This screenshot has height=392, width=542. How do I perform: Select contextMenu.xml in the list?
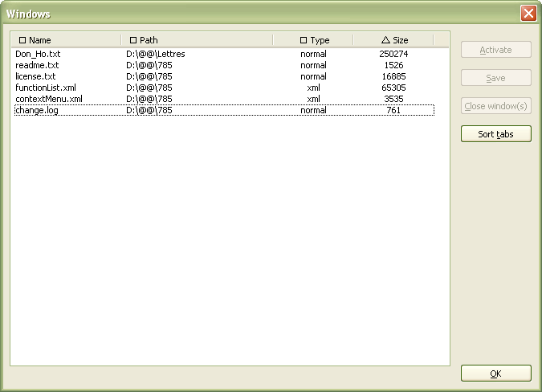49,99
